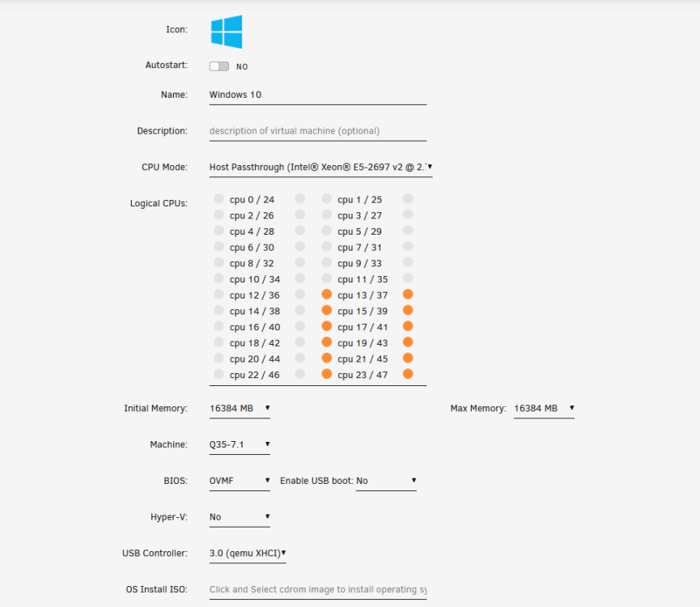
Task: Check cpu 4 circle left of 'cpu 4 / 28'
Action: coord(218,231)
